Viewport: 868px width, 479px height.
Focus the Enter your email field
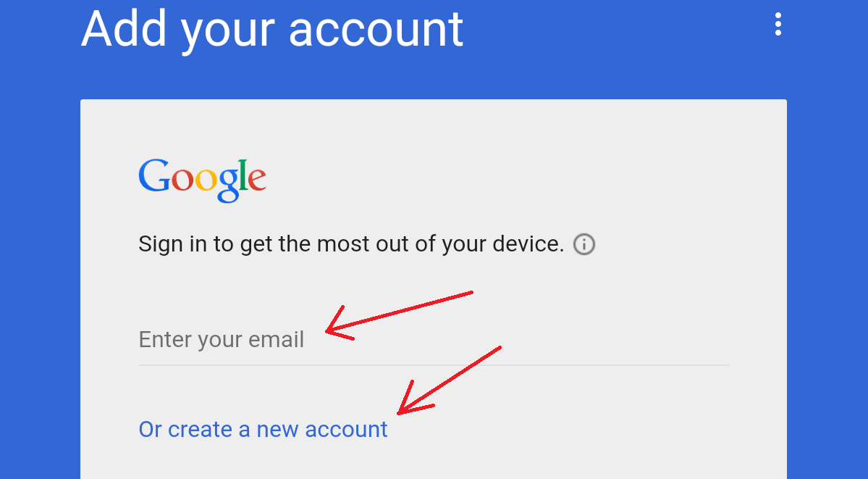[x=434, y=339]
